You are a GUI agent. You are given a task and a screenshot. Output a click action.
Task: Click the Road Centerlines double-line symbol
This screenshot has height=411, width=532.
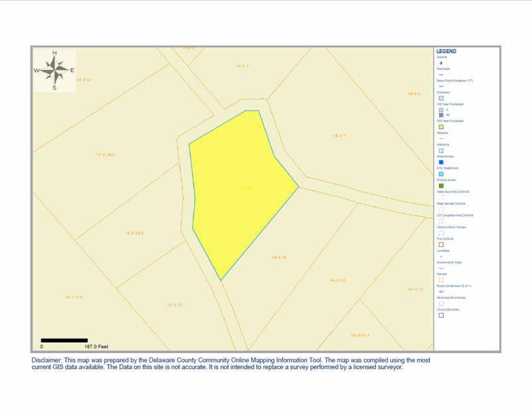tap(441, 291)
